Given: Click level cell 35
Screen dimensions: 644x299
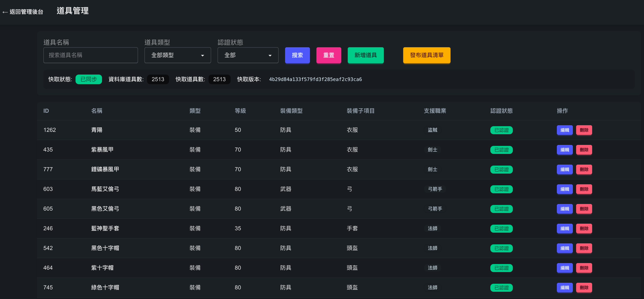Looking at the screenshot, I should pos(237,228).
